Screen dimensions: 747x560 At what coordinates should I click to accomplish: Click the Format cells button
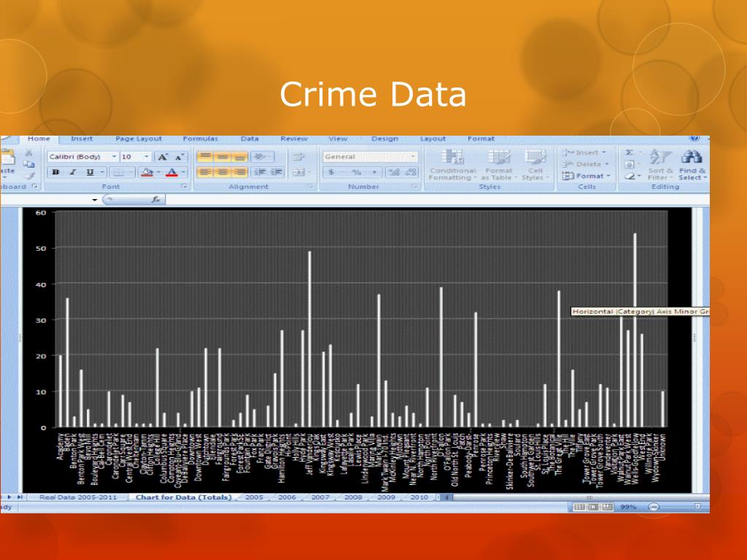click(x=586, y=176)
